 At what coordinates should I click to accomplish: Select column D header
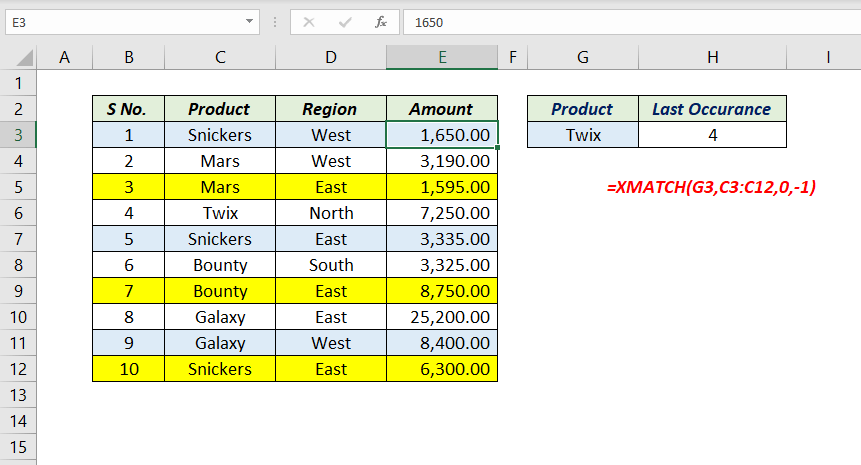331,57
